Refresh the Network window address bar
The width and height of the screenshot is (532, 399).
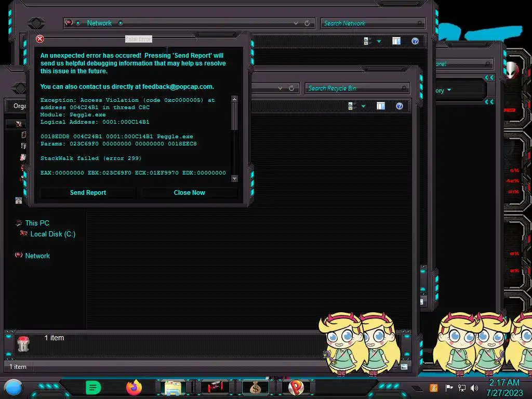tap(307, 23)
